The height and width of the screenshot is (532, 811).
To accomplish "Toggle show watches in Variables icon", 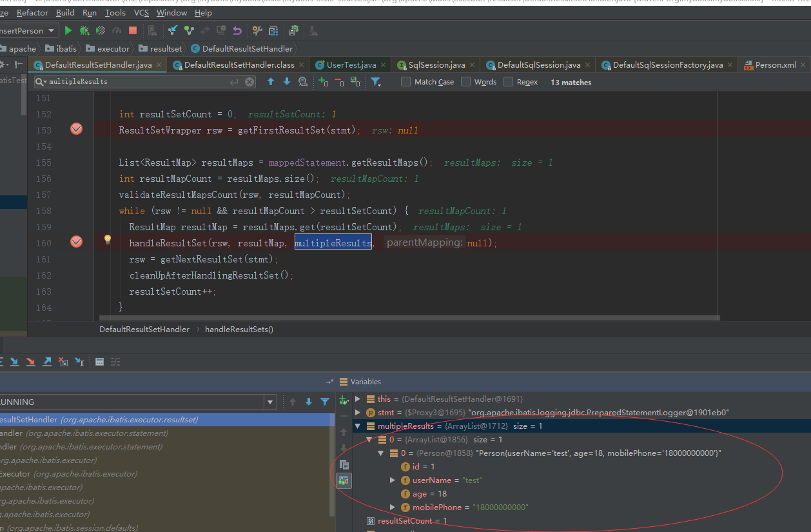I will (344, 480).
